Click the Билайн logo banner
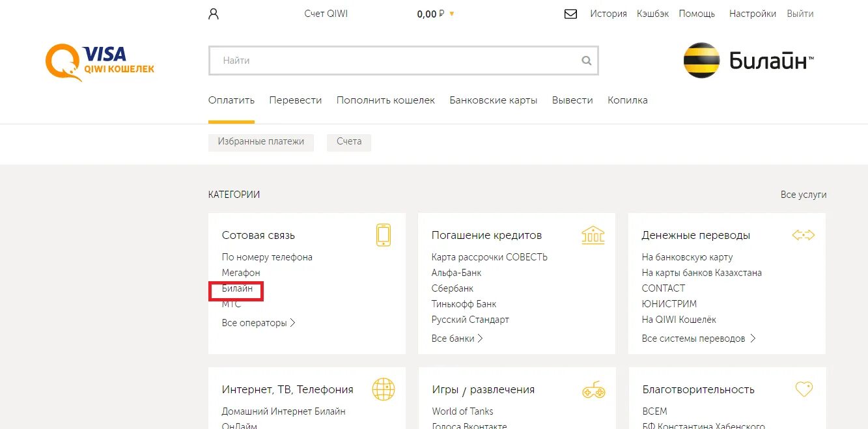 (749, 61)
